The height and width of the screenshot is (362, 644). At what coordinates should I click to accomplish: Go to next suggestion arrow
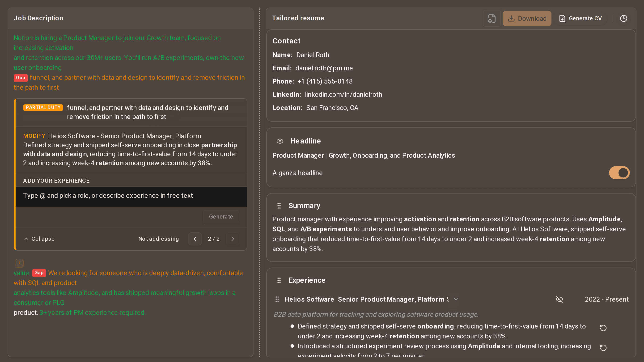tap(233, 239)
